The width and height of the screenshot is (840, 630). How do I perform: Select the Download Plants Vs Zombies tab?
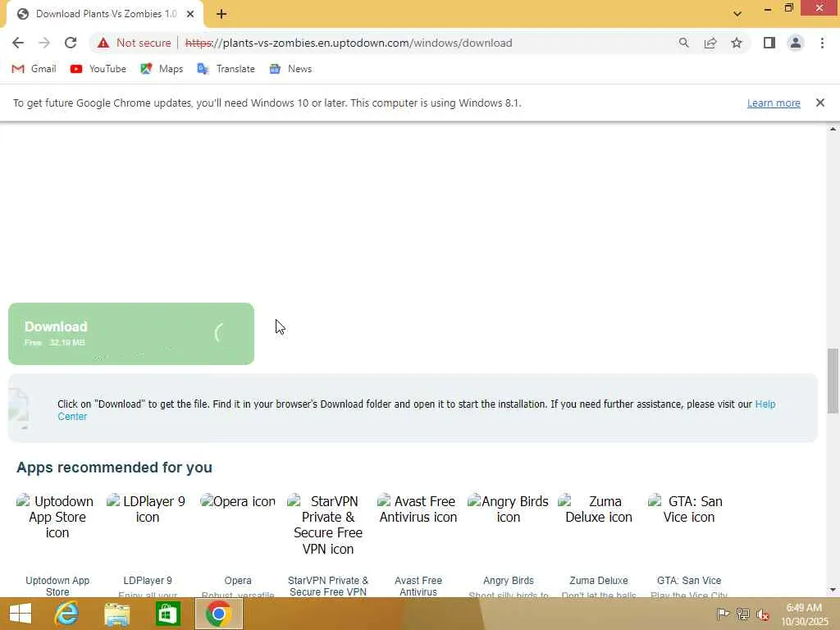click(x=105, y=14)
